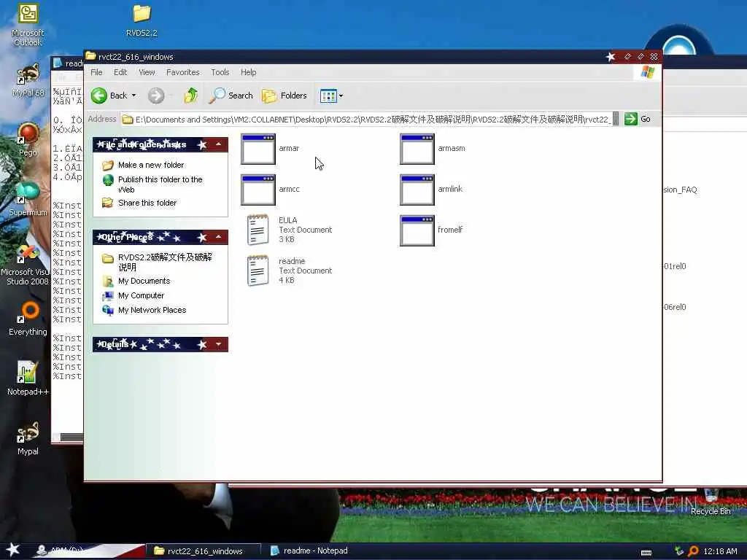Launch Supermium desktop shortcut

[x=28, y=199]
